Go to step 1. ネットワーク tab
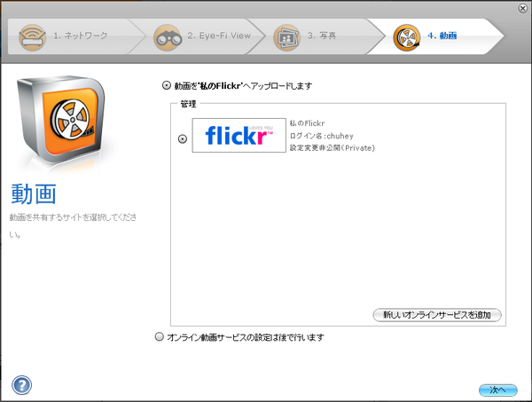The height and width of the screenshot is (402, 532). pos(76,36)
